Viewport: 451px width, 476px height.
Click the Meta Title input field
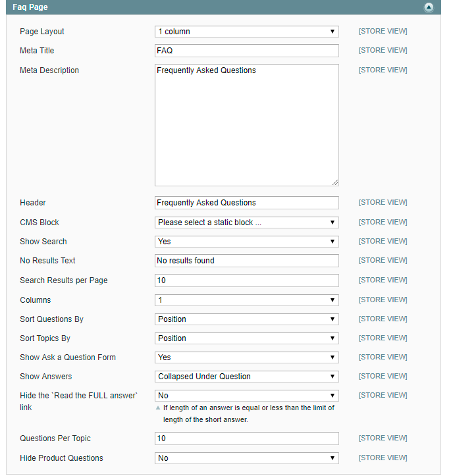246,51
